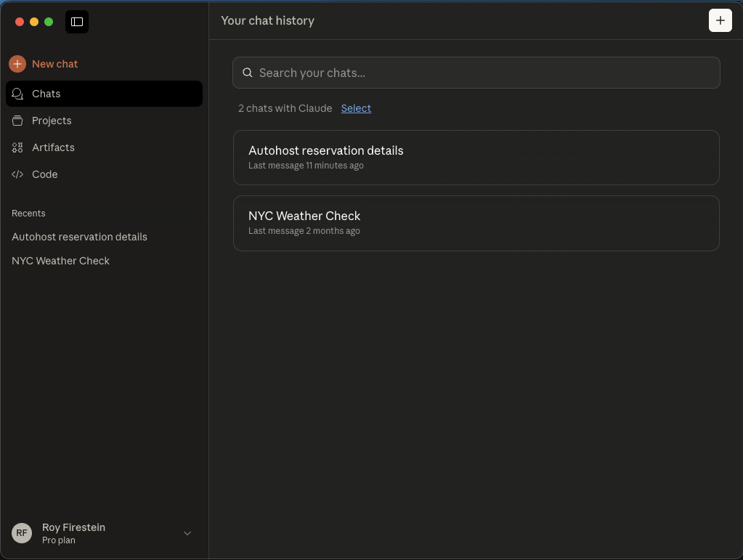
Task: Select the Chats icon in the sidebar
Action: (x=17, y=94)
